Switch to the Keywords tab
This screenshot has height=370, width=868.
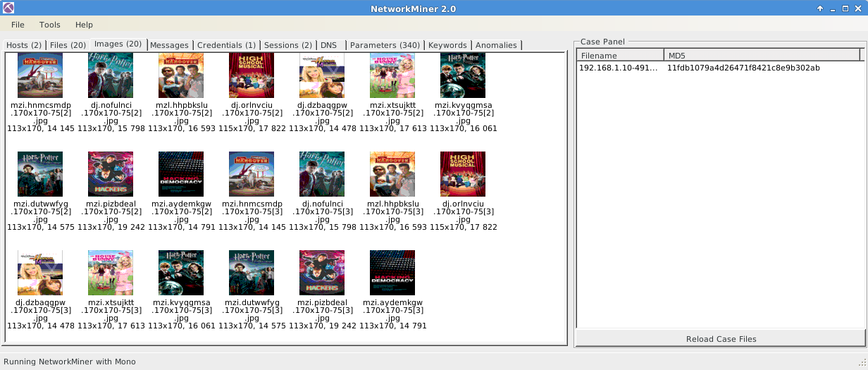pos(447,45)
